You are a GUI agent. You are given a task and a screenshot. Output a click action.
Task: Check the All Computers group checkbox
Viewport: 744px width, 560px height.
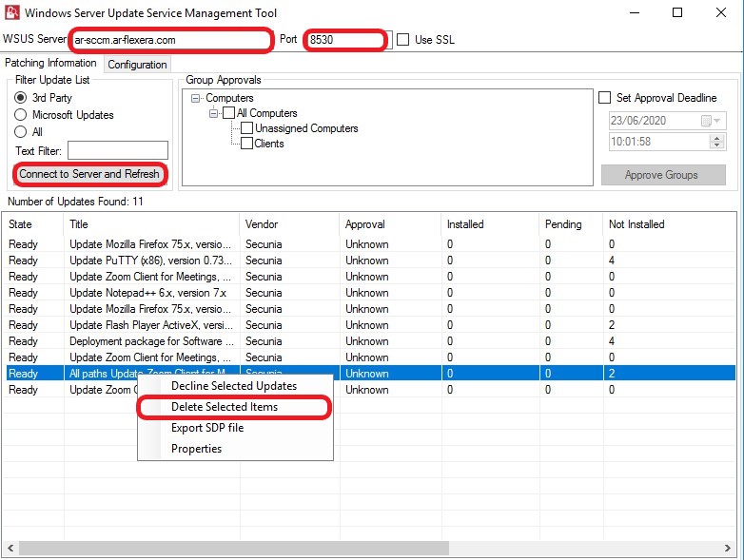pos(228,113)
